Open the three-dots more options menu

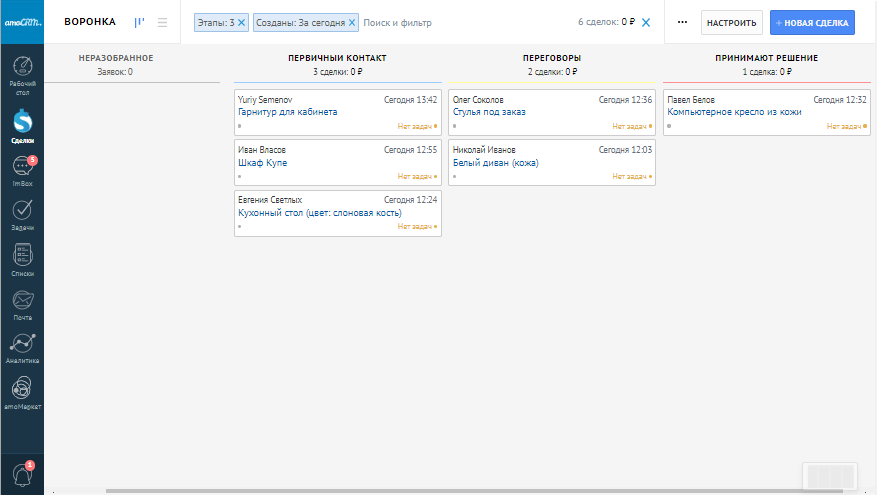tap(682, 22)
